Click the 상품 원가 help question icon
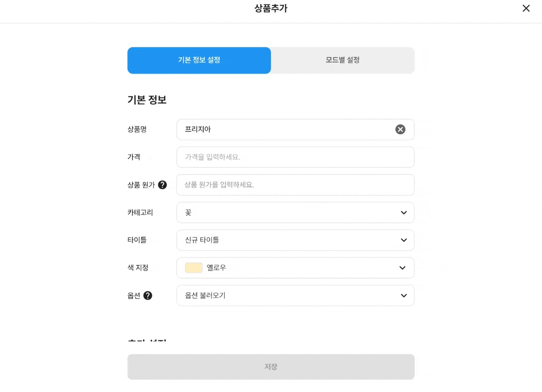 162,185
